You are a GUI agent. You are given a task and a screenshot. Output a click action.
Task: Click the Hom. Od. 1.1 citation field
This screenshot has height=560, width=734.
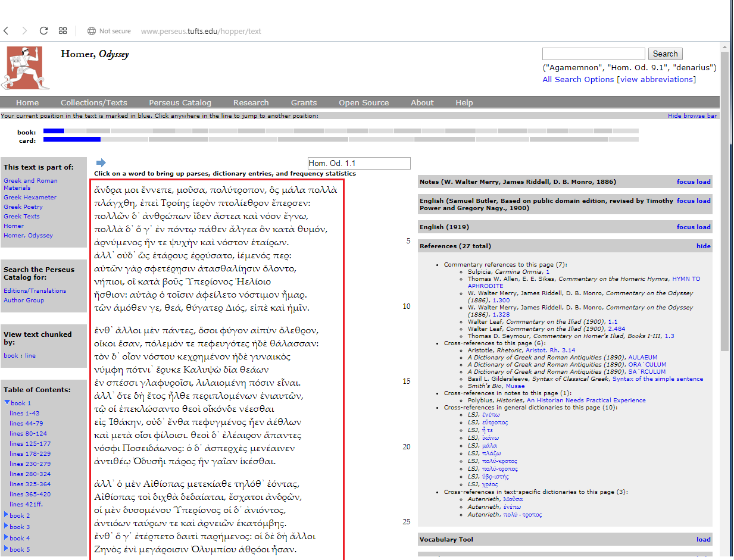pos(359,163)
